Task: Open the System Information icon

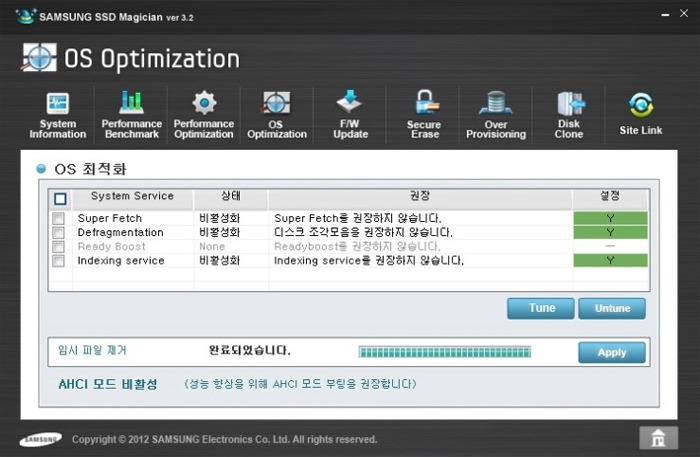Action: (58, 104)
